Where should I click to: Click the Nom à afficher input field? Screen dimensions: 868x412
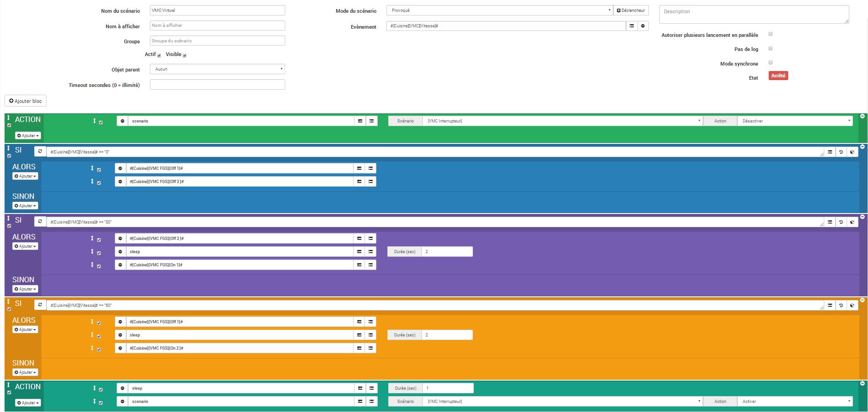217,25
